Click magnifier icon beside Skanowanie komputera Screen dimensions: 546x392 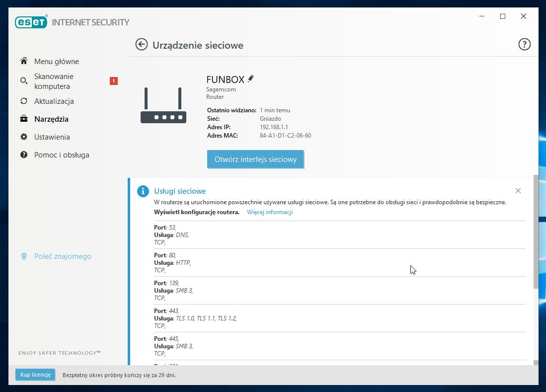point(24,81)
